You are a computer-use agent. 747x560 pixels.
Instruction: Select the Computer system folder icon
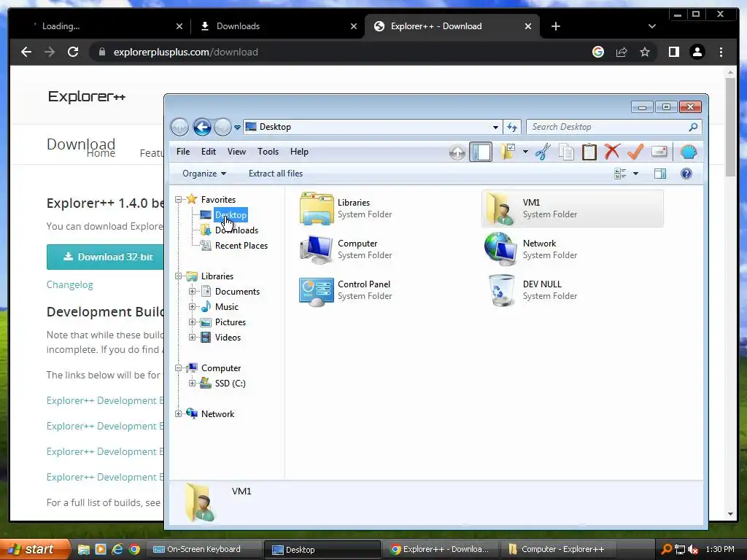(317, 249)
